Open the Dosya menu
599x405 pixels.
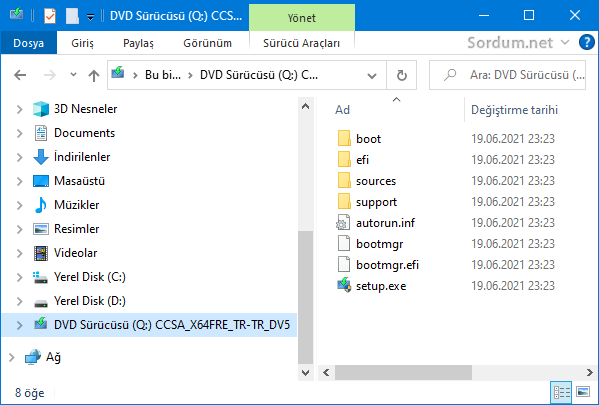pos(29,43)
